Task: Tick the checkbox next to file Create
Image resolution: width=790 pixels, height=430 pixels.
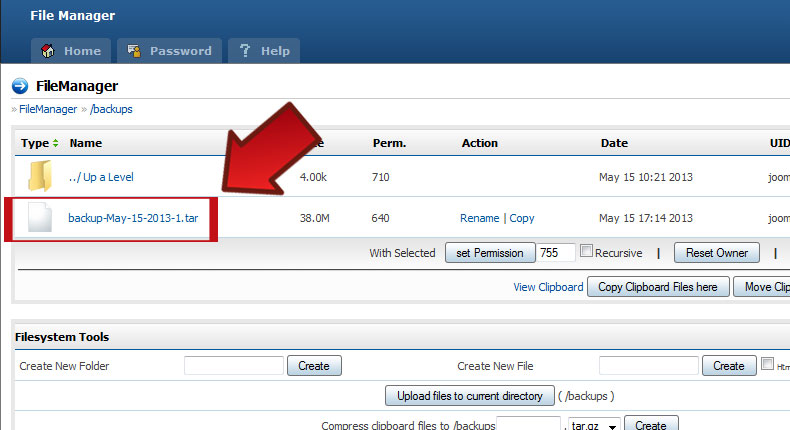Action: click(767, 365)
